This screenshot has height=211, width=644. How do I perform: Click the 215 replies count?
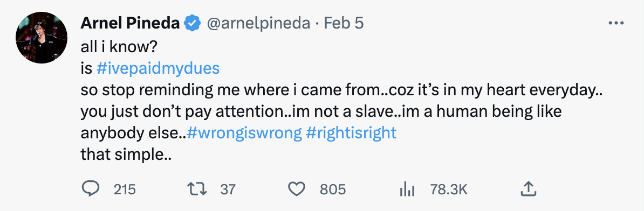(x=125, y=189)
